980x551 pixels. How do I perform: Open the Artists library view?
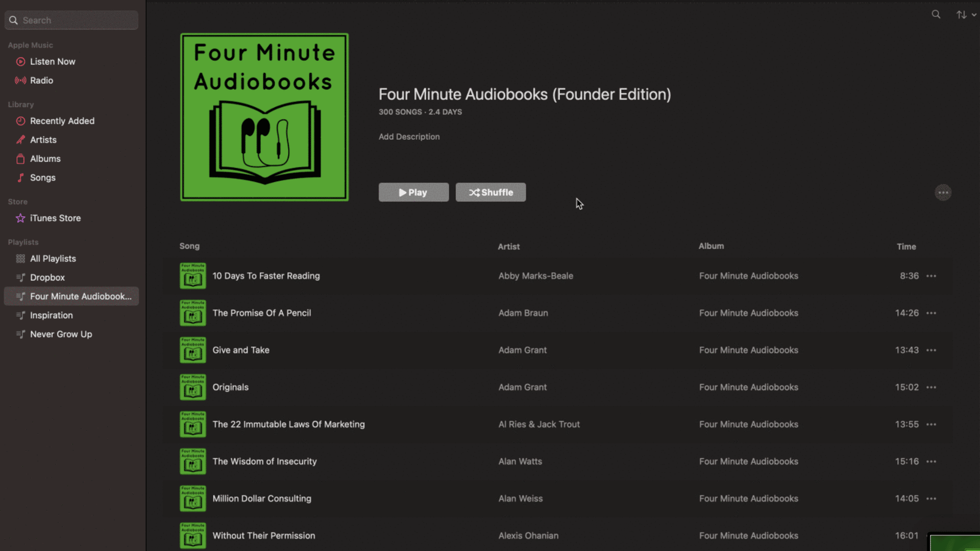[43, 140]
